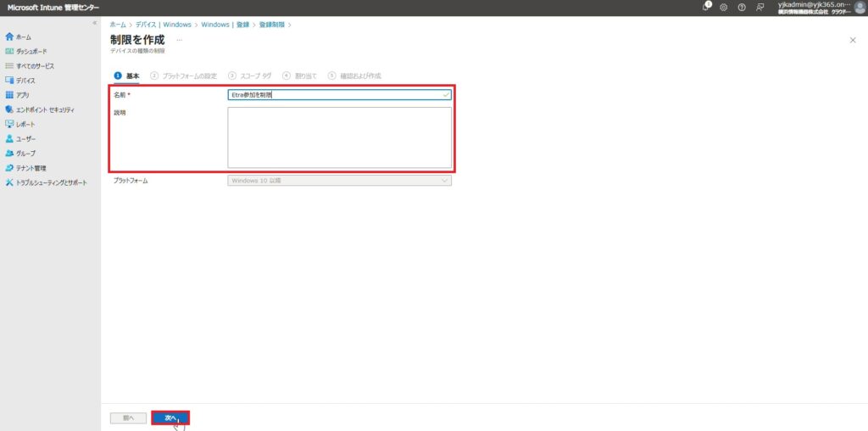Click into the 説明 text area
Image resolution: width=868 pixels, height=431 pixels.
(339, 137)
